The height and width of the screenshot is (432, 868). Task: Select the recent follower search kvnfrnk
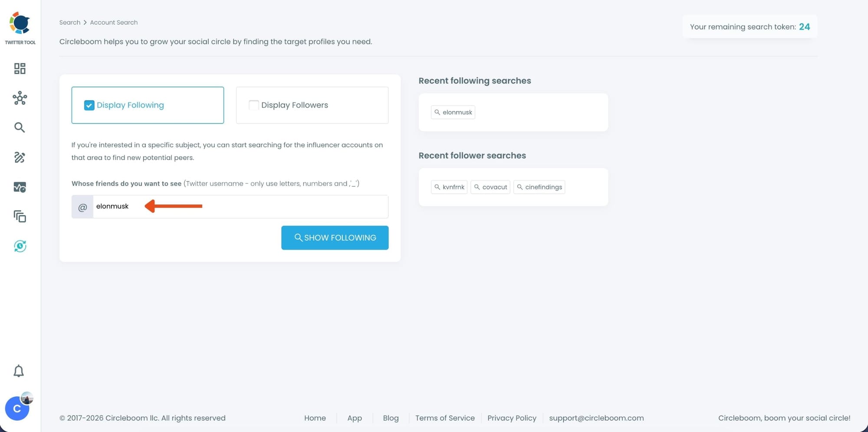pos(449,187)
